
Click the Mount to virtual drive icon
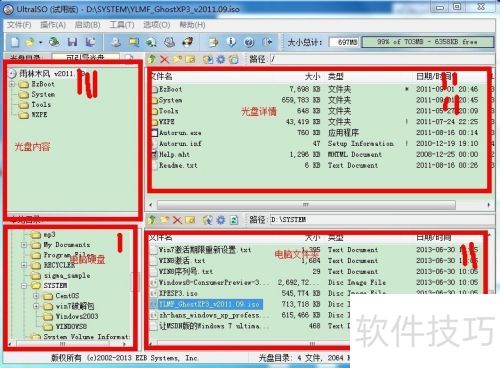(x=169, y=42)
